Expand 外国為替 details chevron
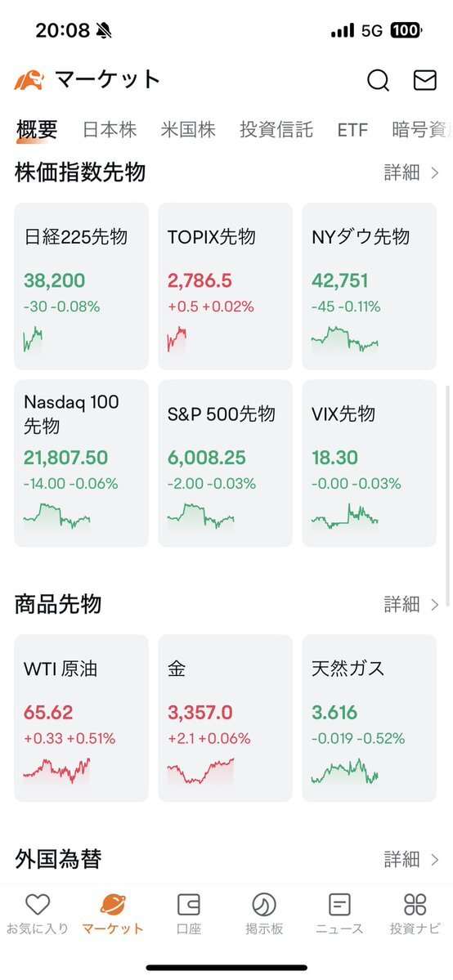 pos(435,859)
